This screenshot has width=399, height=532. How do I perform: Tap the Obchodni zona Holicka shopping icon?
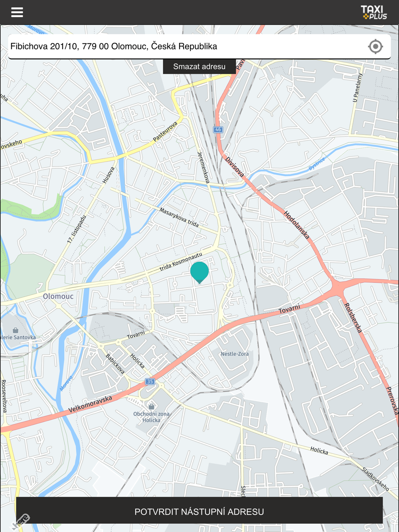point(151,406)
